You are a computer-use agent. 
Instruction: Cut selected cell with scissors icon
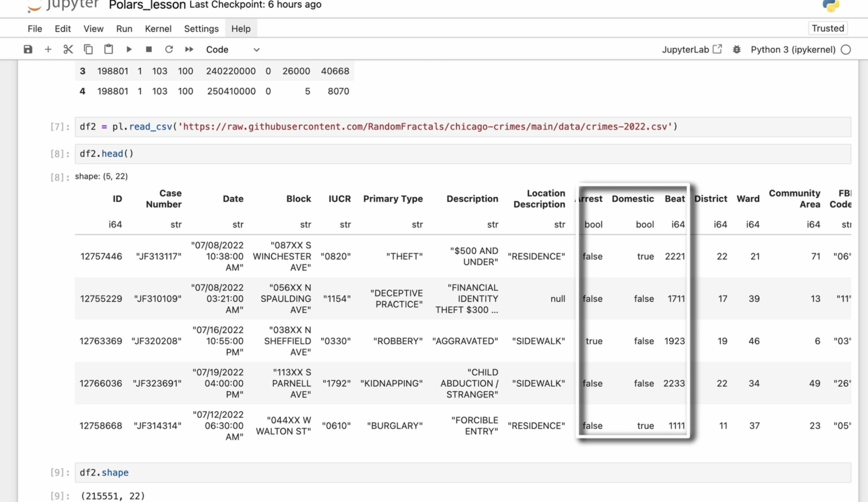(x=68, y=49)
